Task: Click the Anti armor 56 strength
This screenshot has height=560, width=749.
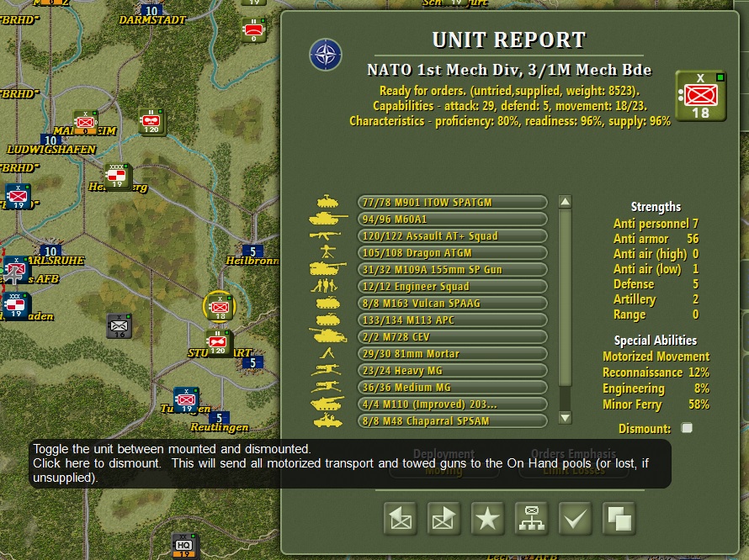Action: pyautogui.click(x=656, y=239)
